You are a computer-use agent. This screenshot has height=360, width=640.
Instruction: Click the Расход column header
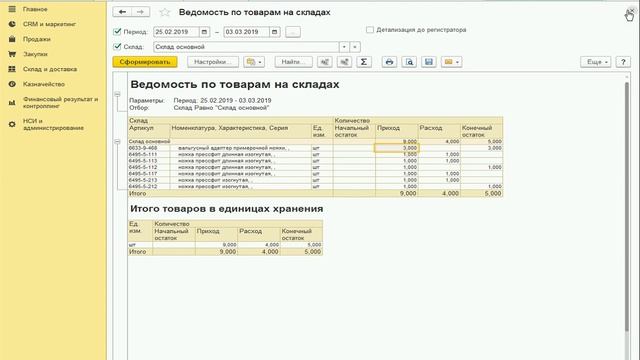[x=439, y=131]
